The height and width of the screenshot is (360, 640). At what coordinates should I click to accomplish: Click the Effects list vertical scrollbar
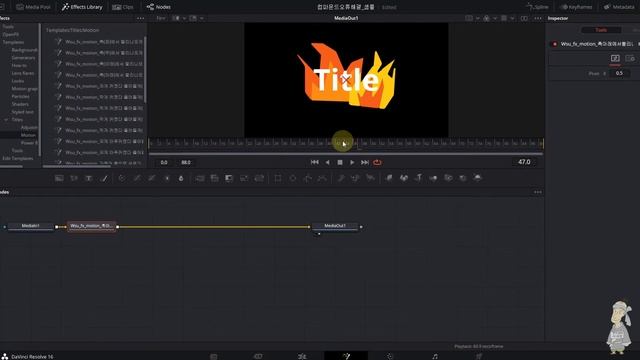point(145,69)
